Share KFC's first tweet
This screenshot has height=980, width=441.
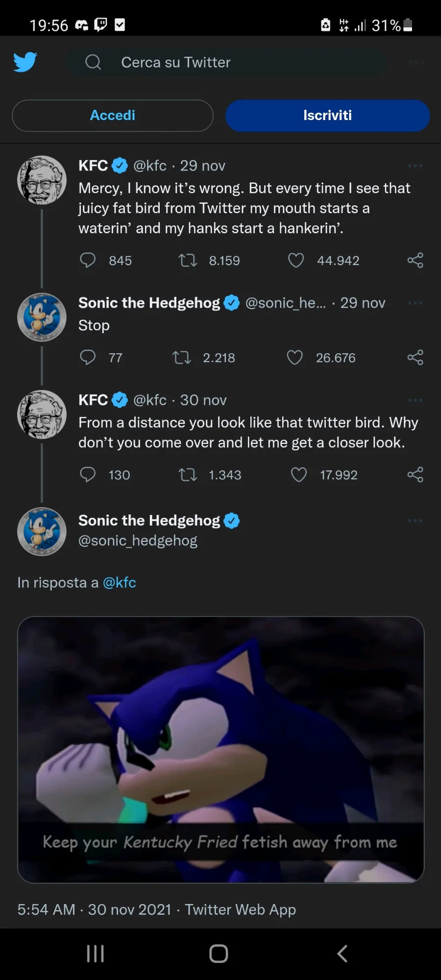click(415, 260)
